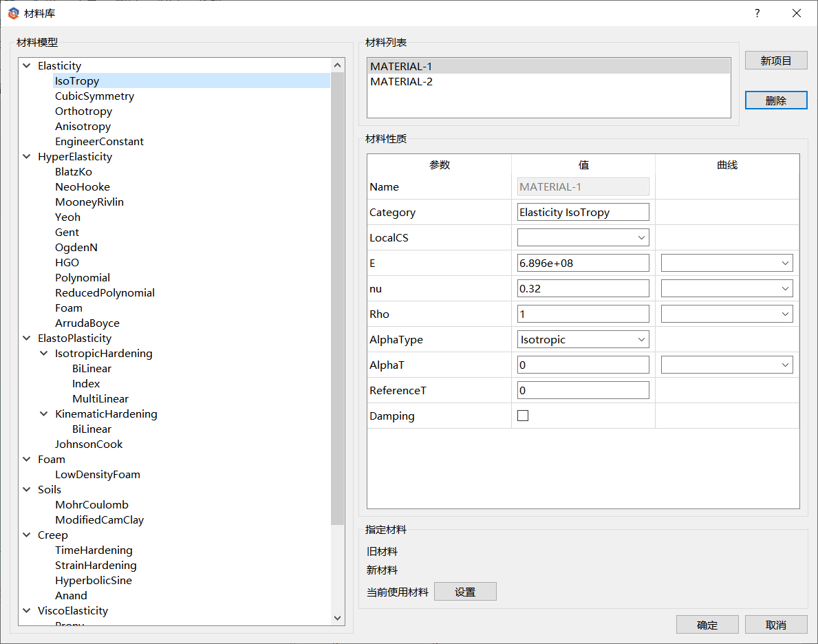Select the TimeHardening creep model

coord(94,550)
